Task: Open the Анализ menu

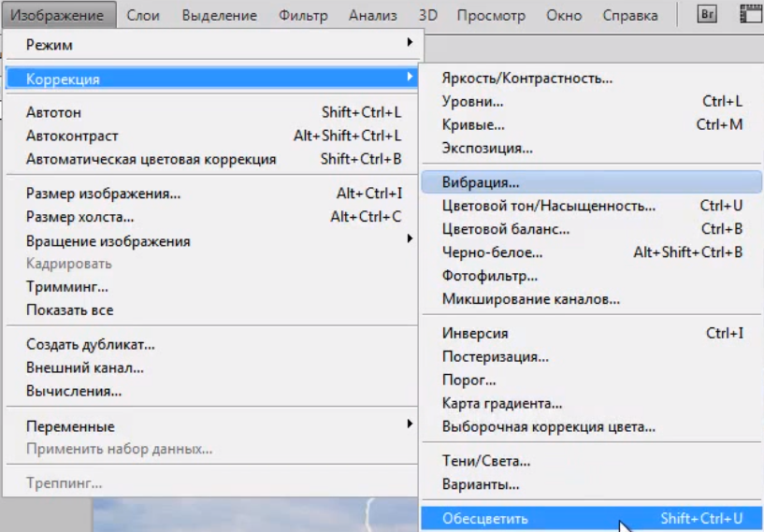Action: pos(373,15)
